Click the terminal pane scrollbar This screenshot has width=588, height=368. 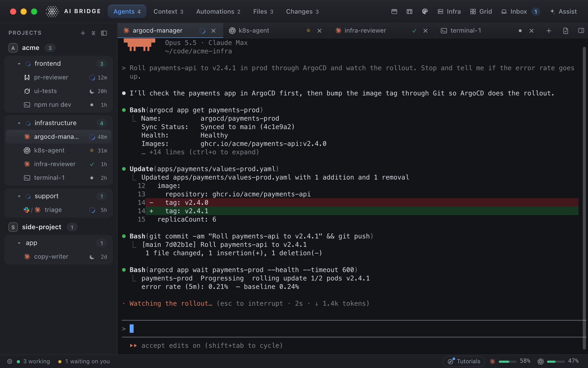[584, 198]
